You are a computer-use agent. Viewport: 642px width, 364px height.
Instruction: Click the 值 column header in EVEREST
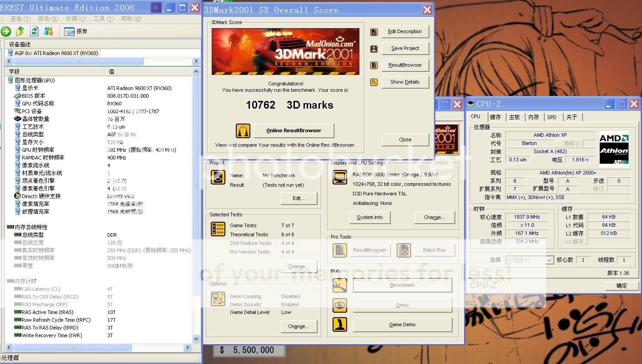click(x=148, y=72)
